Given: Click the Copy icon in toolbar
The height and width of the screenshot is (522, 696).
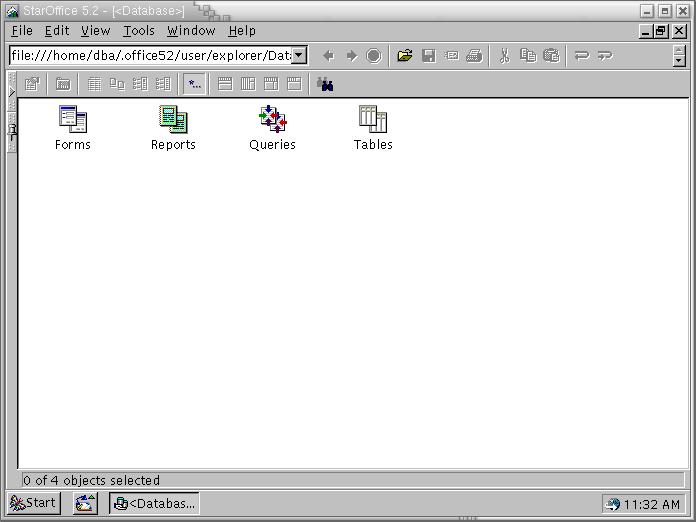Looking at the screenshot, I should point(528,56).
